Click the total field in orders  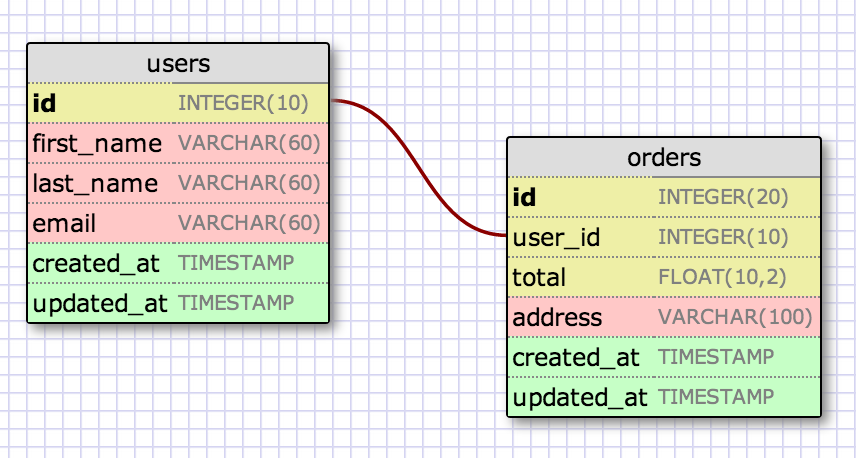539,277
